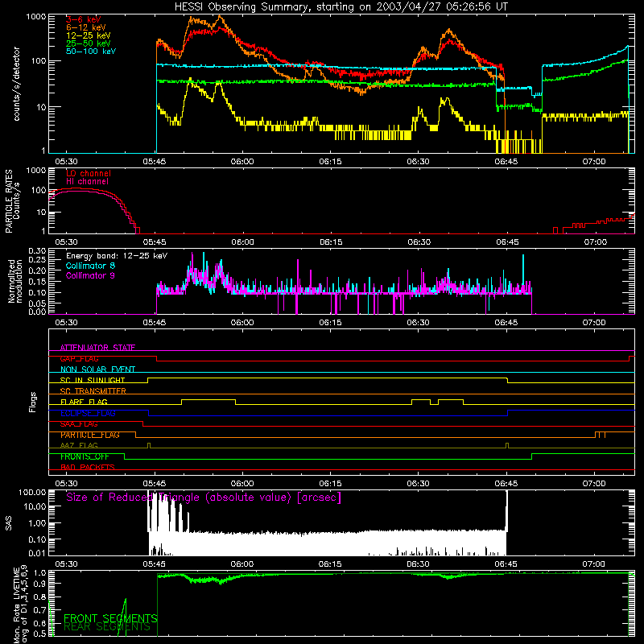The image size is (644, 644).
Task: Click the yellow 12-25 keV count-rate legend label
Action: click(88, 35)
